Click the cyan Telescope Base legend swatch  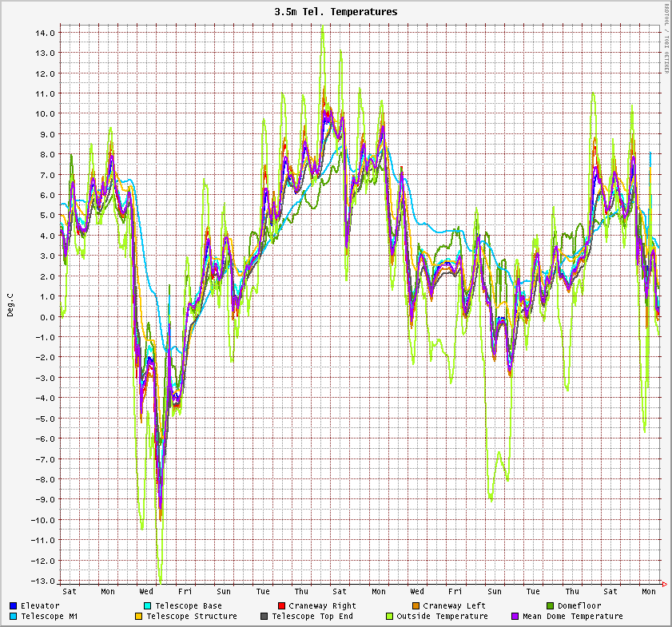coord(147,606)
